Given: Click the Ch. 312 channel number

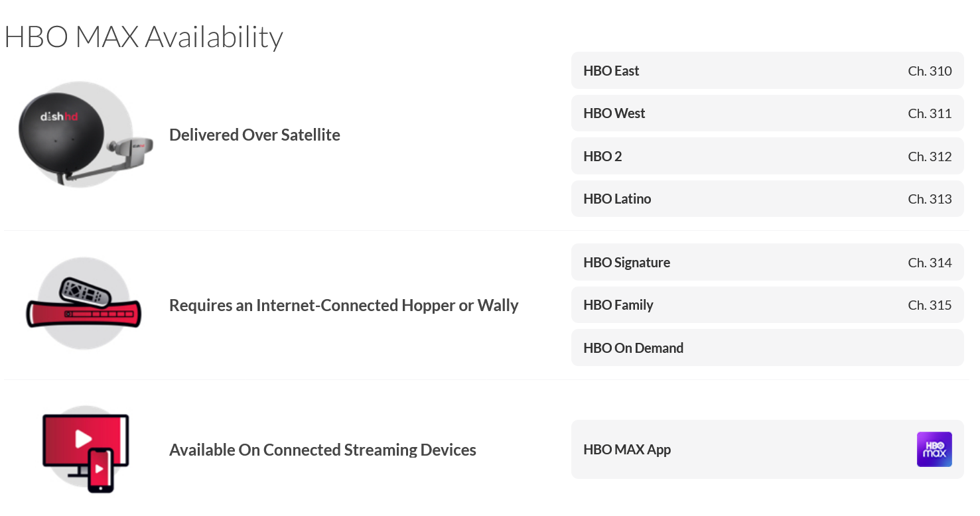Looking at the screenshot, I should click(930, 157).
